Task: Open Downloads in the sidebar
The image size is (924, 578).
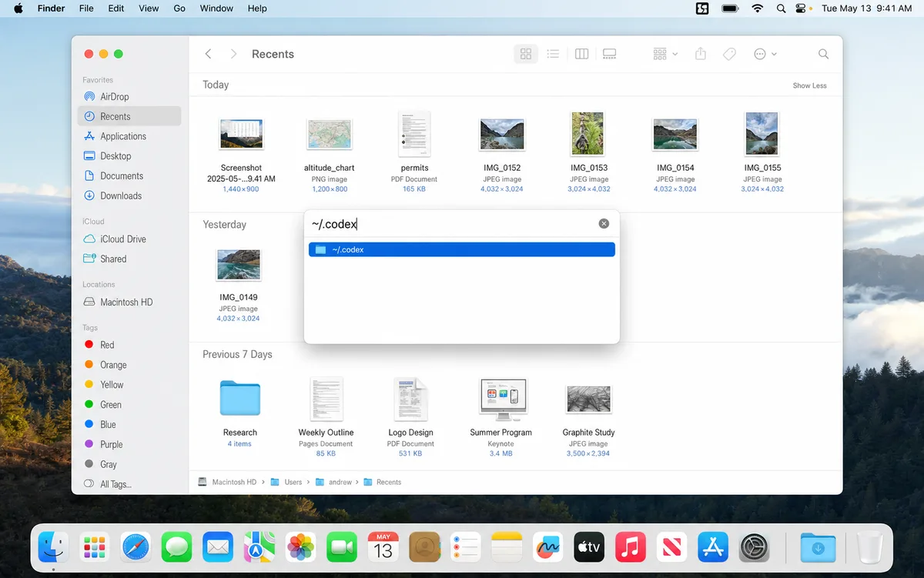Action: 129,195
